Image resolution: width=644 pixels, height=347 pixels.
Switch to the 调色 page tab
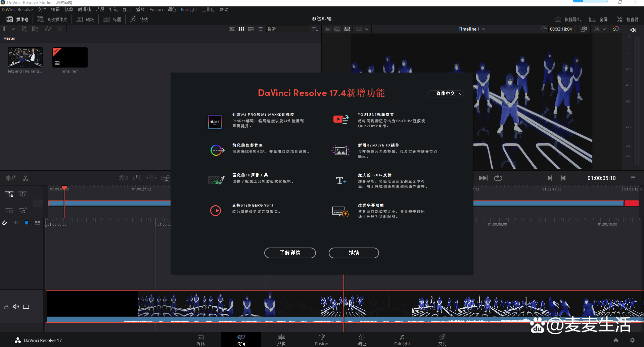coord(362,340)
